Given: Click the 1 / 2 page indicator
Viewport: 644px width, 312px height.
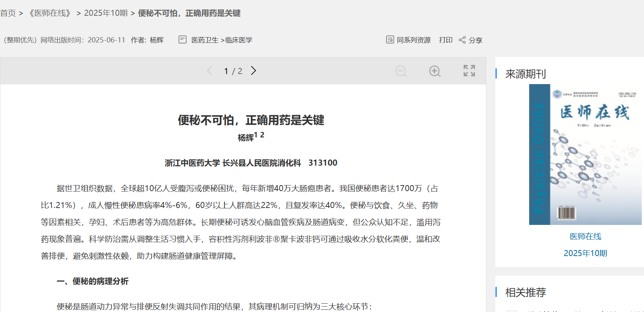Looking at the screenshot, I should coord(233,71).
